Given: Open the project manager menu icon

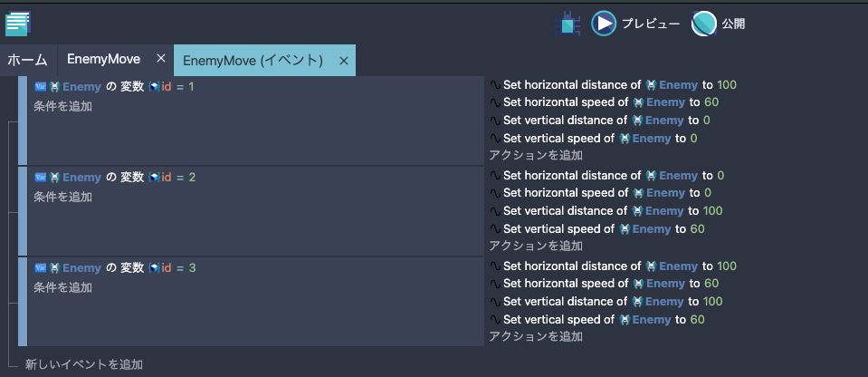Looking at the screenshot, I should (x=18, y=24).
